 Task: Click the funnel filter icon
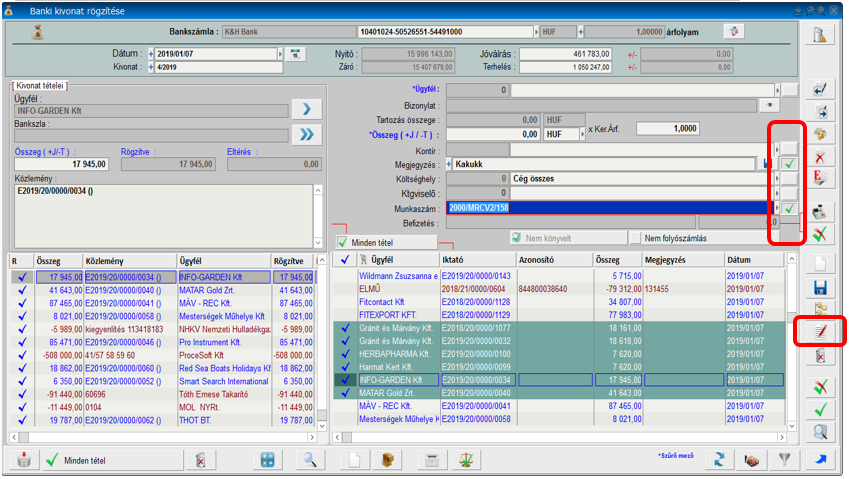click(x=785, y=459)
